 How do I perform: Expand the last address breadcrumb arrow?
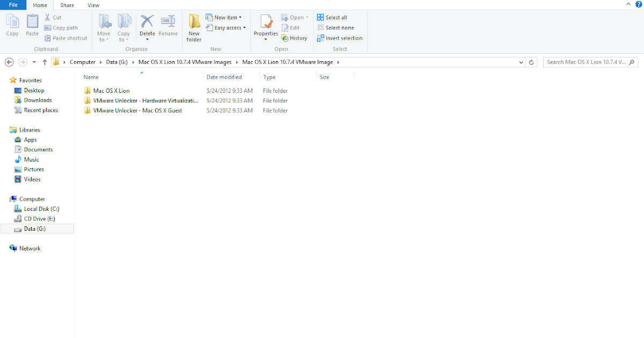click(x=338, y=62)
